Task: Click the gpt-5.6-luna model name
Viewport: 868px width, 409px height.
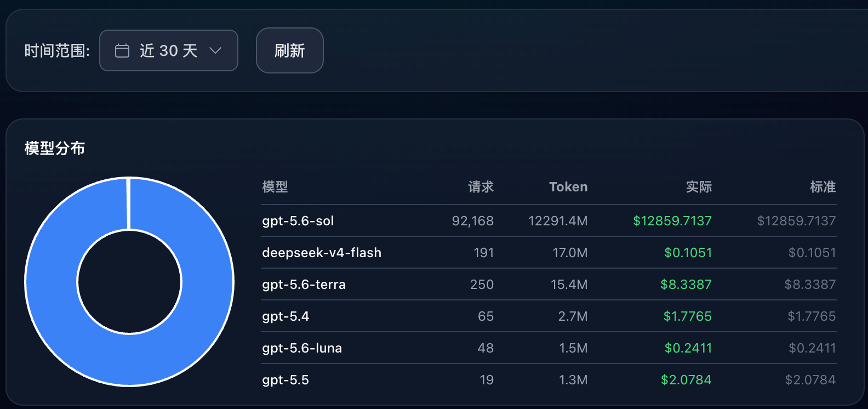Action: pos(302,348)
